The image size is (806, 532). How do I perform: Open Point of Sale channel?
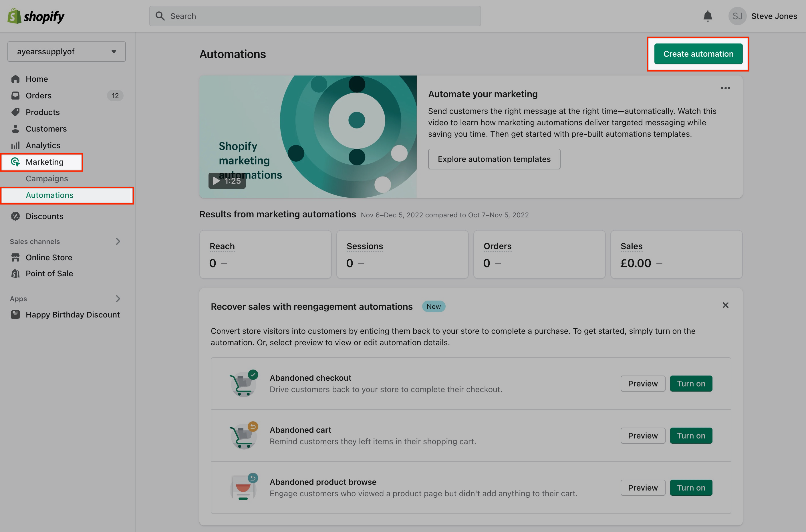(49, 273)
